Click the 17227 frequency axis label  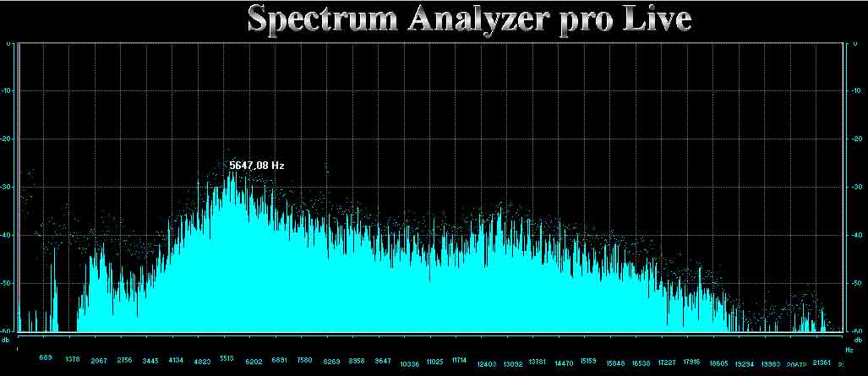tap(667, 362)
